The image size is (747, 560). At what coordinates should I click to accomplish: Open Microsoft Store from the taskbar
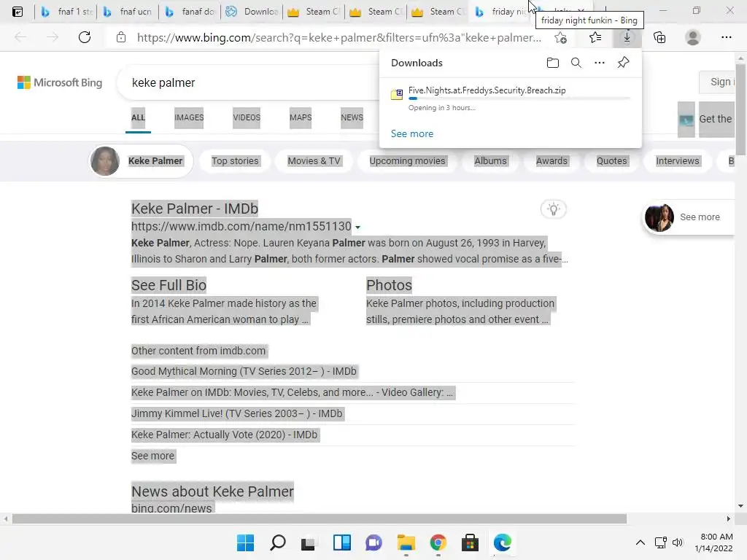pyautogui.click(x=470, y=542)
